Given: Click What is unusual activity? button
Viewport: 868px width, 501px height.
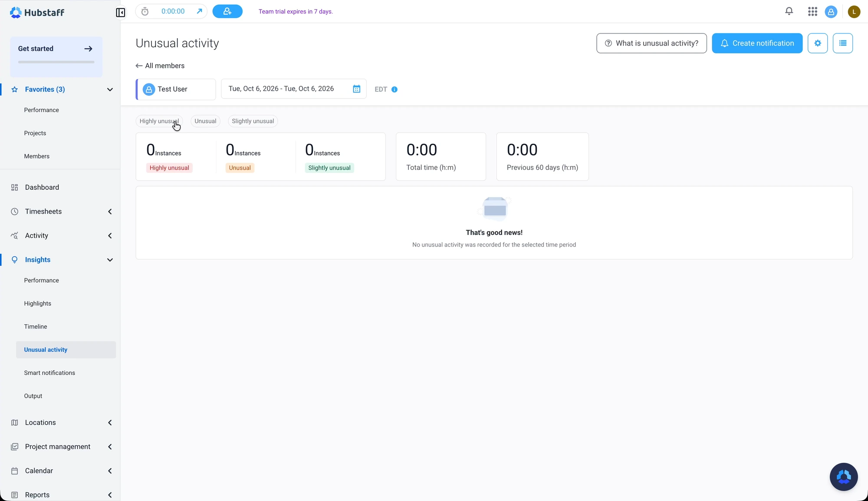Looking at the screenshot, I should click(x=651, y=43).
